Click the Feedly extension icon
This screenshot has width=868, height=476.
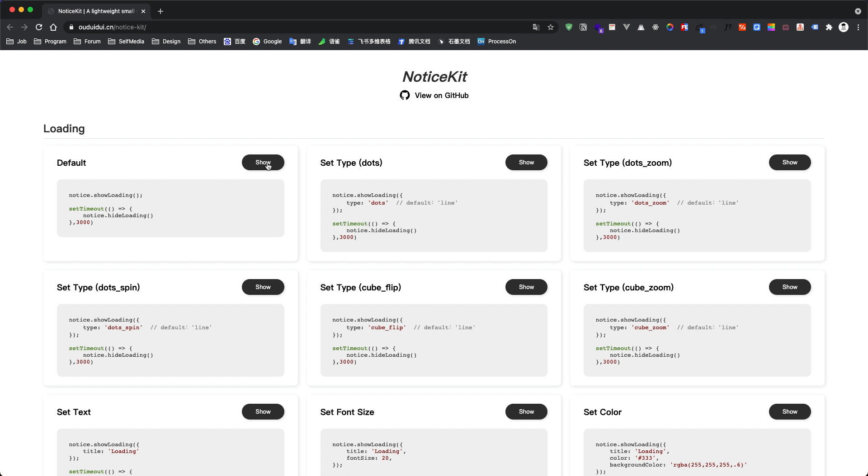[684, 27]
